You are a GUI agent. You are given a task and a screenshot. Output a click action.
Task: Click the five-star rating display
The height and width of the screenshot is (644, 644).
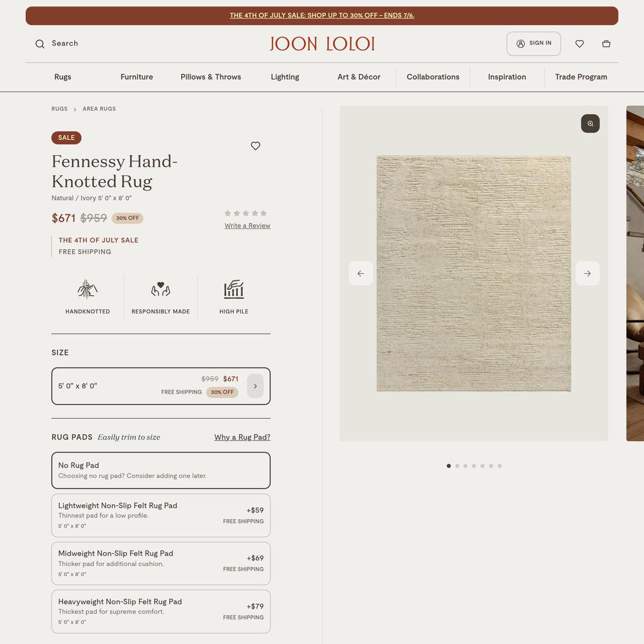tap(245, 213)
